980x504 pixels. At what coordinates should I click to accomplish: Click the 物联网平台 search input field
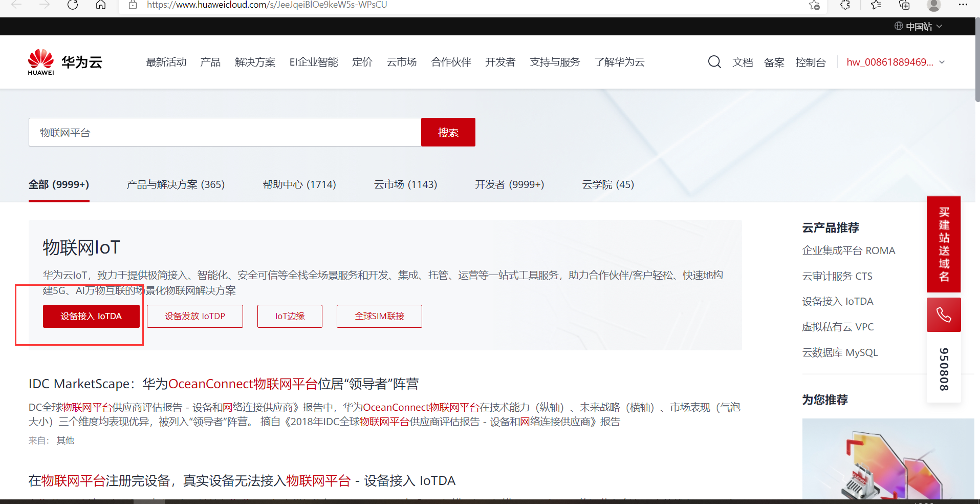[225, 132]
